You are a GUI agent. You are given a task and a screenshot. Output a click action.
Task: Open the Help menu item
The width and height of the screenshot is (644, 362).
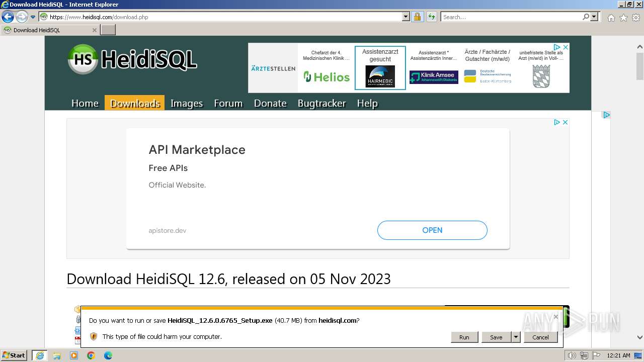pos(367,103)
